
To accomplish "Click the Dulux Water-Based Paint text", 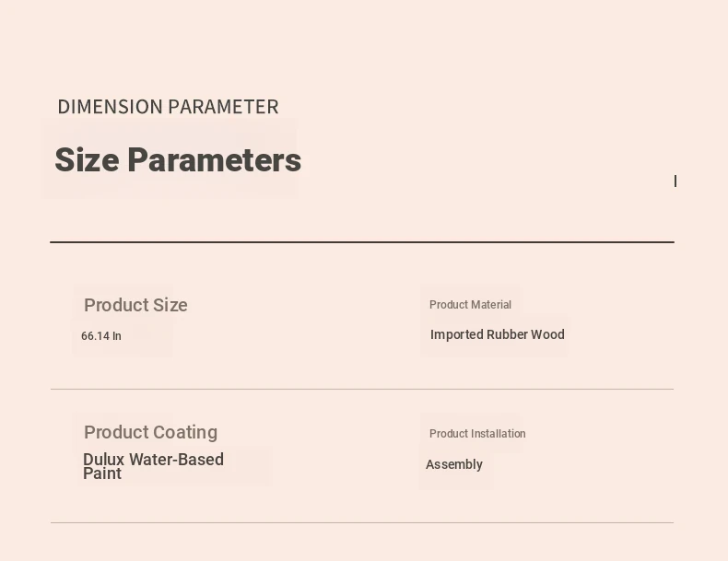I will pyautogui.click(x=153, y=466).
